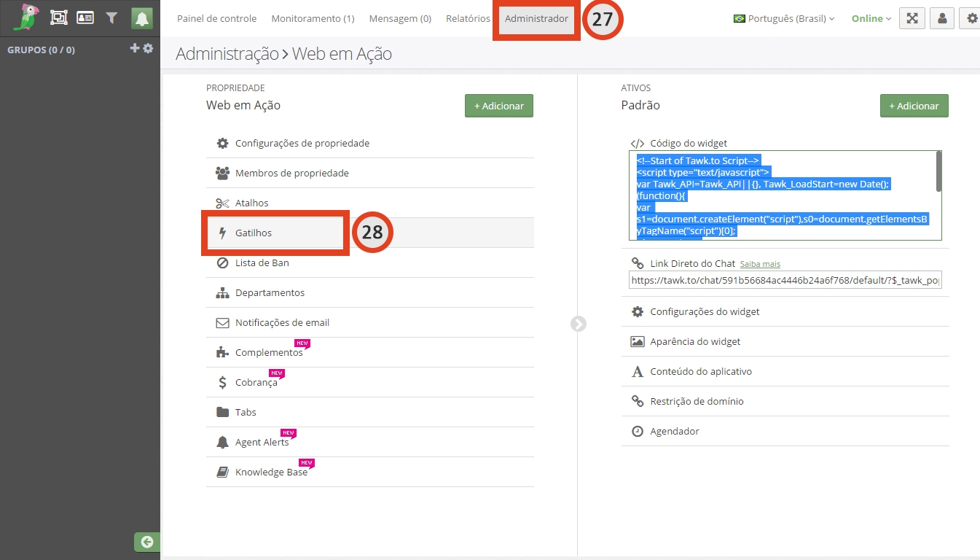Screen dimensions: 980x560
Task: Click Brazil flag icon
Action: point(739,19)
